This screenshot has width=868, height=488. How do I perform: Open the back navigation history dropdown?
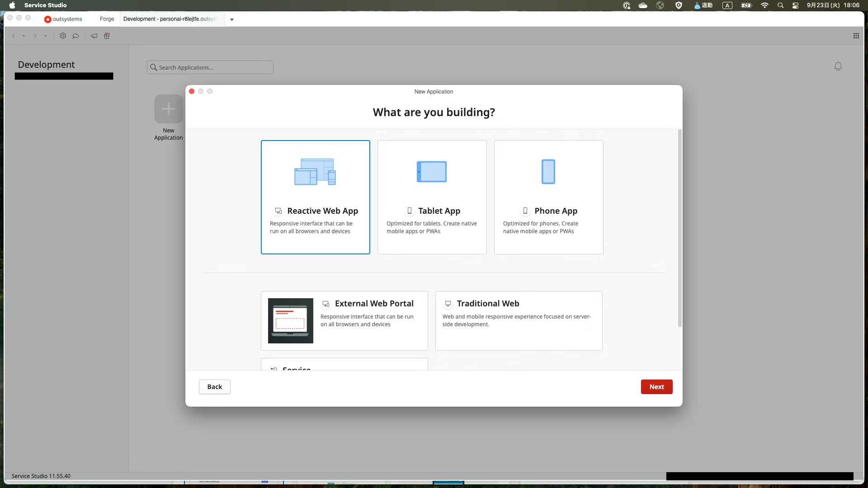[x=24, y=36]
